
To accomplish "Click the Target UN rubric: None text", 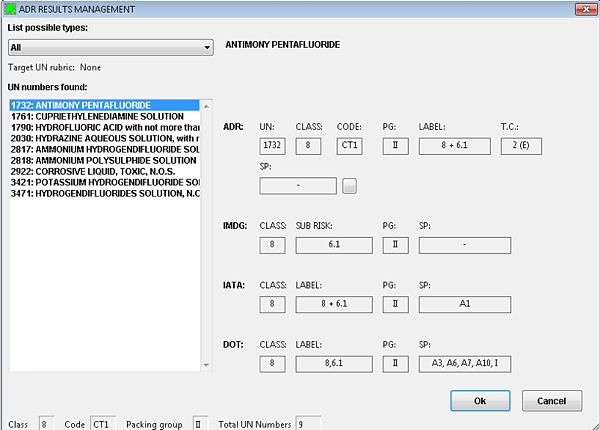I will pyautogui.click(x=55, y=67).
